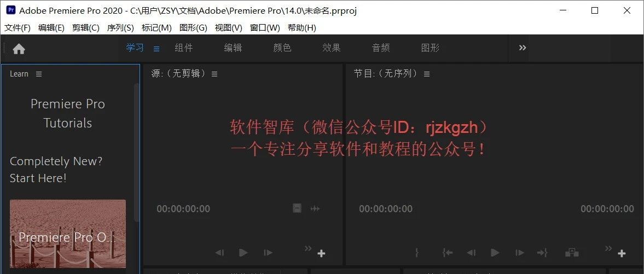Switch to the 颜色 workspace tab
Image resolution: width=644 pixels, height=274 pixels.
point(282,48)
